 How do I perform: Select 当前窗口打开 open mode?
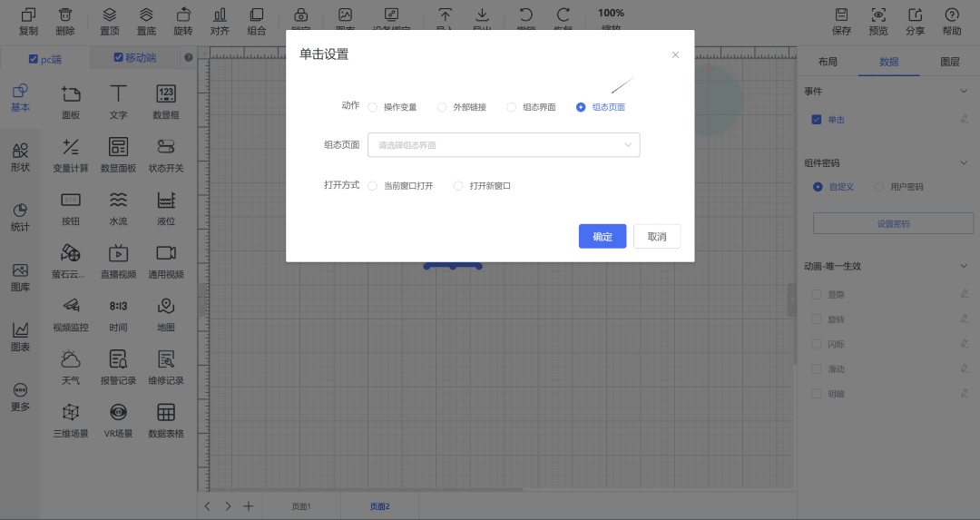[373, 186]
